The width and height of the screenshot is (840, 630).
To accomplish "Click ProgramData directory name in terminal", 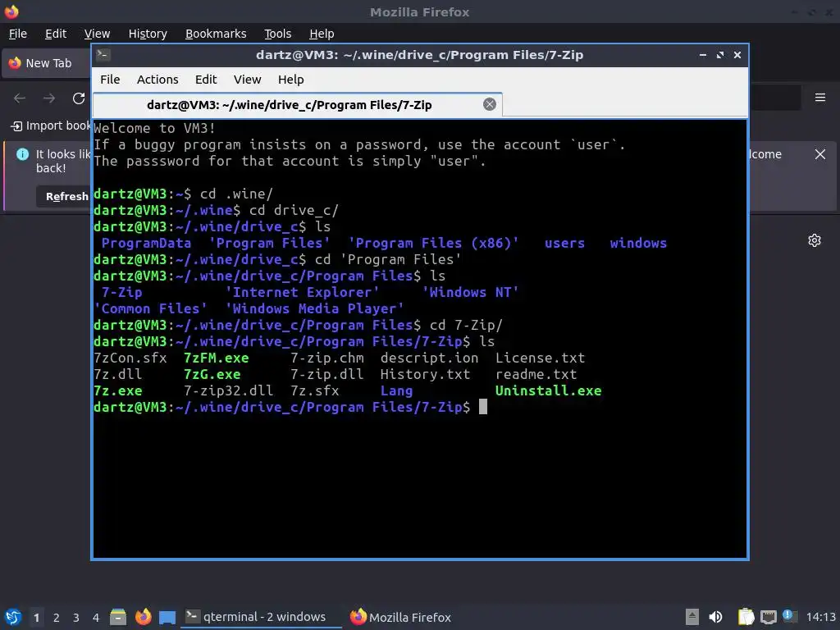I will (x=146, y=243).
